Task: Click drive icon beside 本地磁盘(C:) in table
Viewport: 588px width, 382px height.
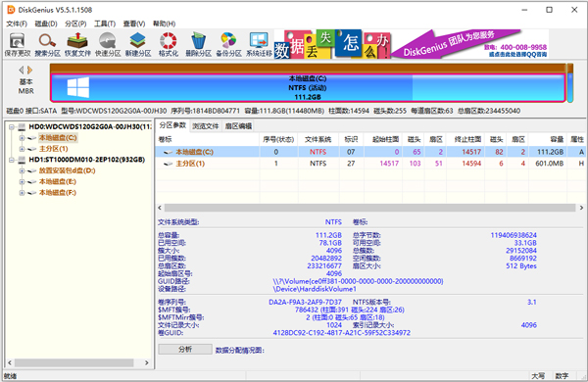Action: tap(169, 152)
